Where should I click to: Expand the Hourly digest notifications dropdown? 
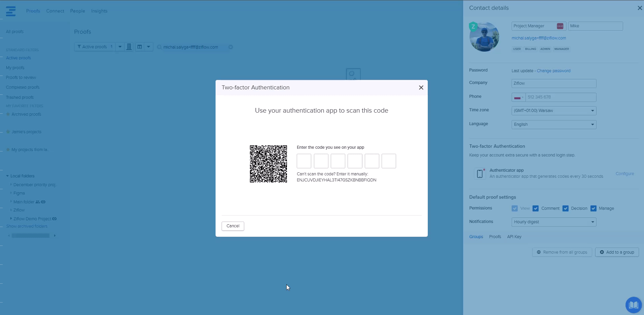click(554, 222)
